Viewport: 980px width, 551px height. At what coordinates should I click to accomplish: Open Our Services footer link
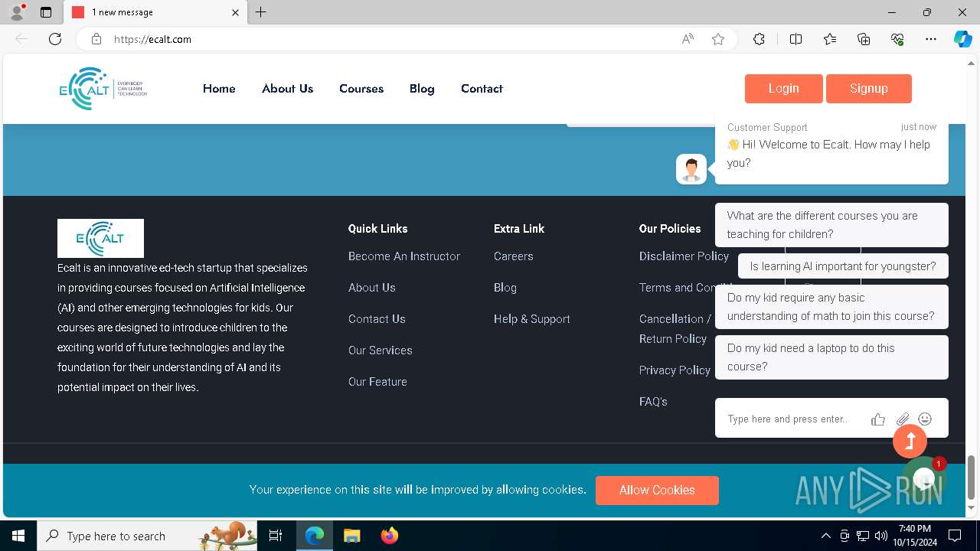click(x=381, y=350)
